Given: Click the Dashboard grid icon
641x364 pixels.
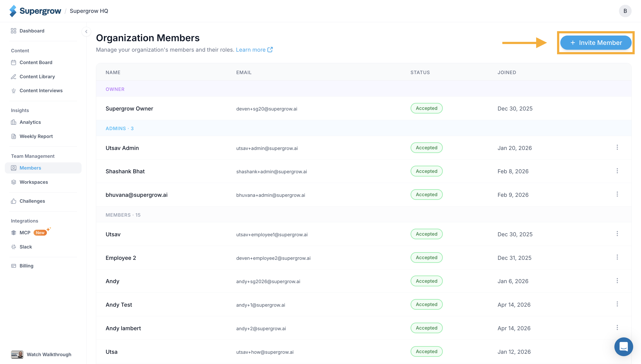Looking at the screenshot, I should [x=14, y=31].
